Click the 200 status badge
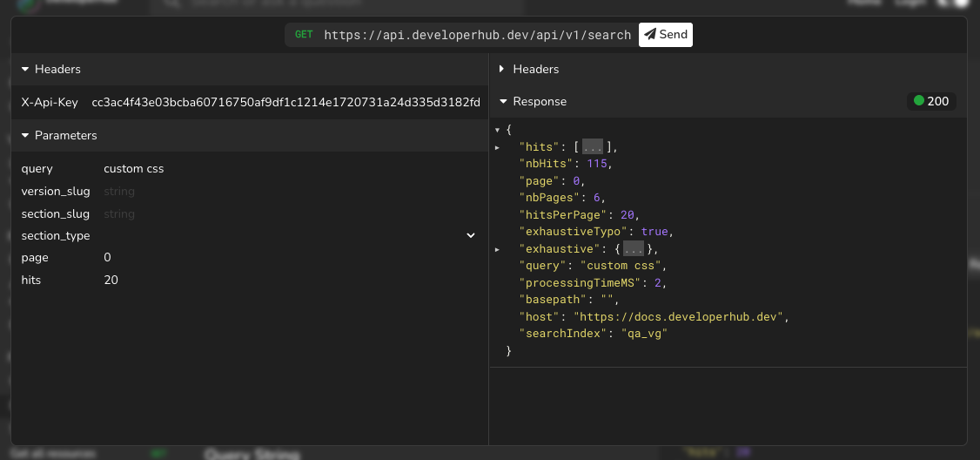The image size is (980, 460). tap(931, 101)
